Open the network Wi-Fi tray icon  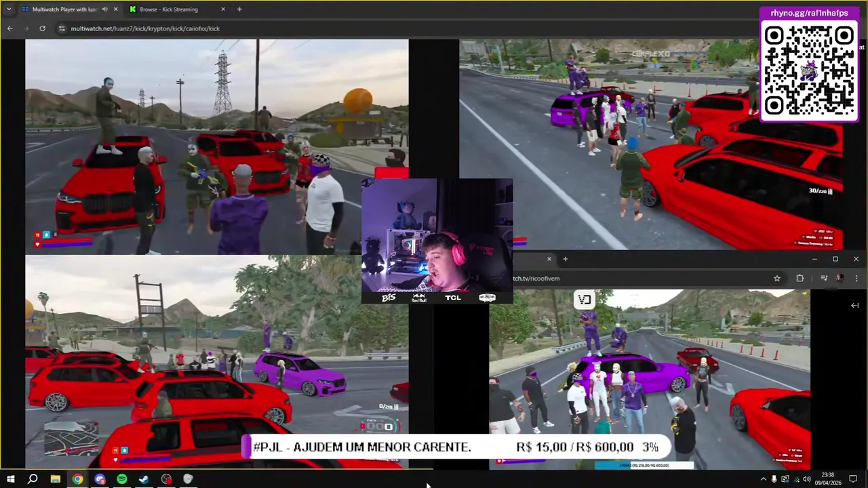click(796, 479)
